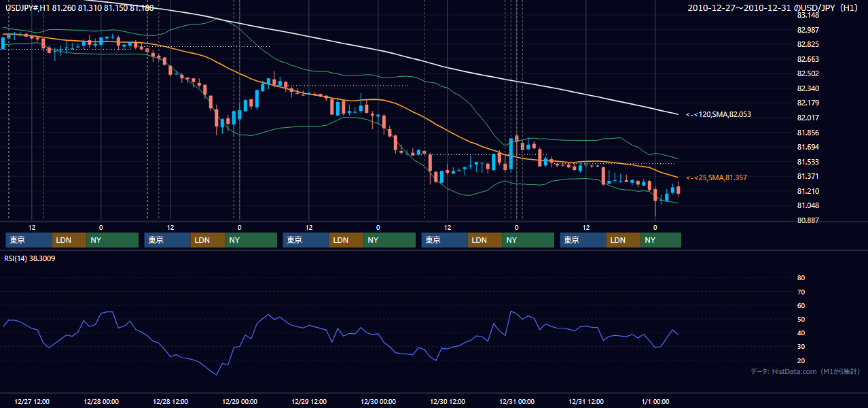The height and width of the screenshot is (408, 868).
Task: Click the first 東京 session block
Action: 29,240
